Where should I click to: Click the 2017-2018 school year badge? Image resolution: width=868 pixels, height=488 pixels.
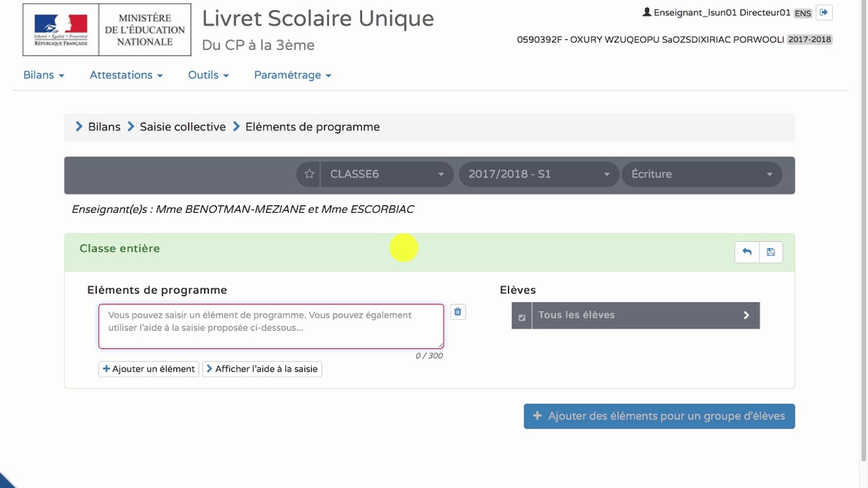(810, 39)
